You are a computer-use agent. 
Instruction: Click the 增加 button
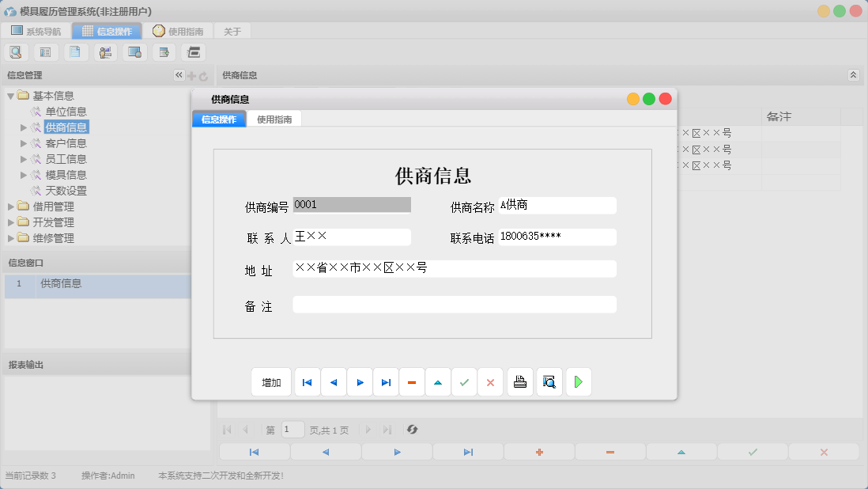point(271,381)
